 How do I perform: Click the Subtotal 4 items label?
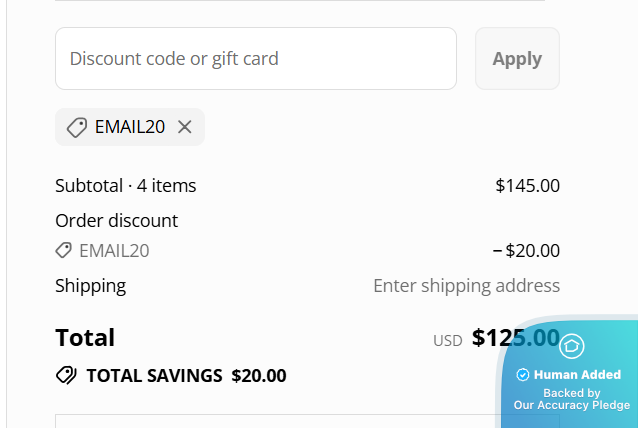click(126, 185)
